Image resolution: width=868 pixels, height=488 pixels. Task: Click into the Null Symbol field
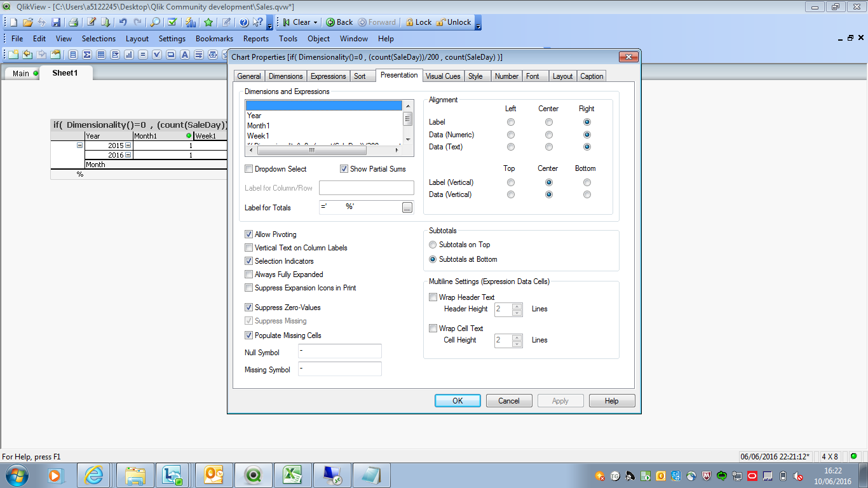tap(339, 351)
